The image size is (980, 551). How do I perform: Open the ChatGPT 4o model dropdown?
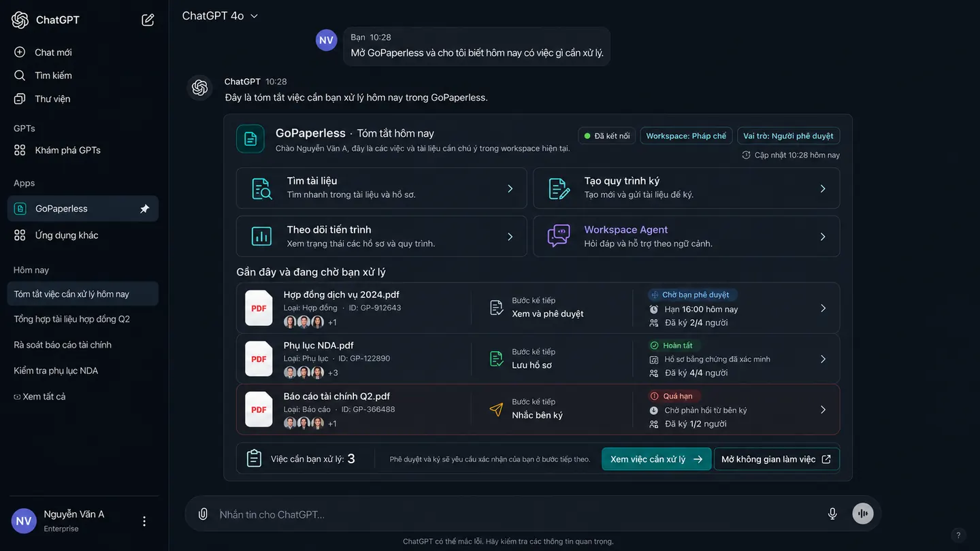point(220,16)
